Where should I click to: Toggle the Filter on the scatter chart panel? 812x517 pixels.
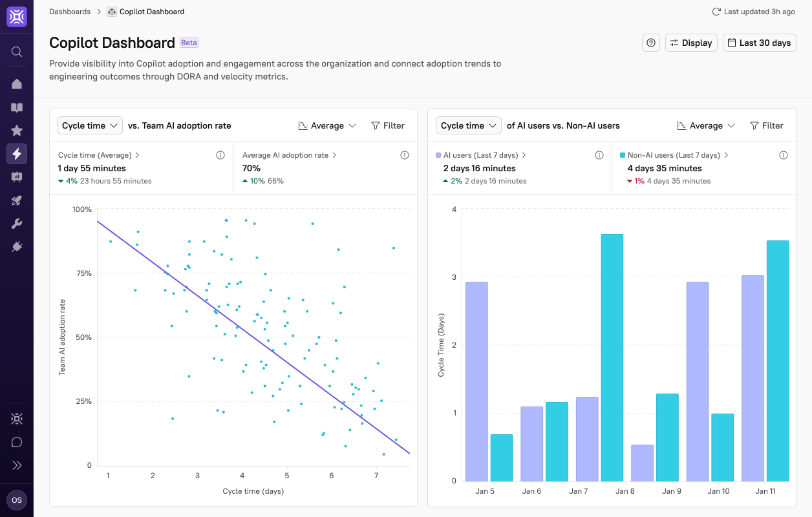(x=388, y=125)
